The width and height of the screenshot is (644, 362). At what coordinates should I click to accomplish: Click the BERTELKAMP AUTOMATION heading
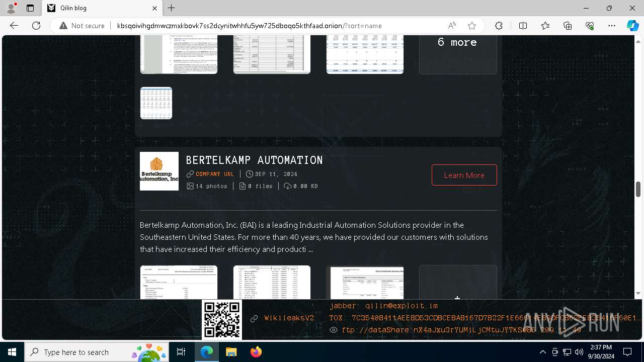point(254,160)
